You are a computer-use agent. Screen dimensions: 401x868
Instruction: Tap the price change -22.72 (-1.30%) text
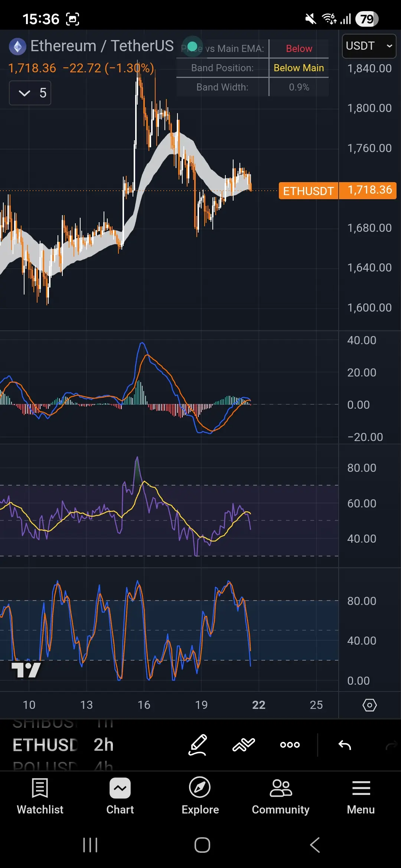pyautogui.click(x=108, y=68)
